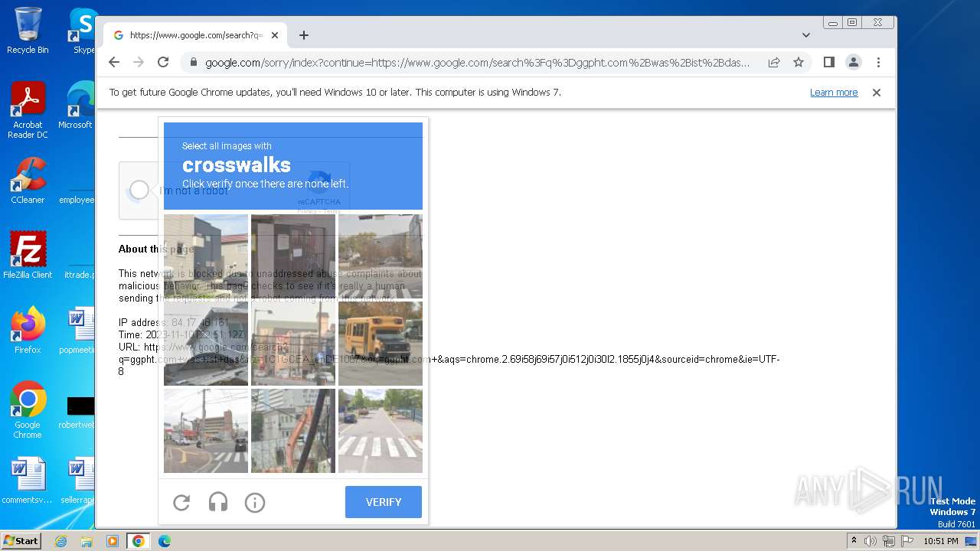Select the middle-left rooftop image tile
Image resolution: width=980 pixels, height=551 pixels.
click(206, 344)
